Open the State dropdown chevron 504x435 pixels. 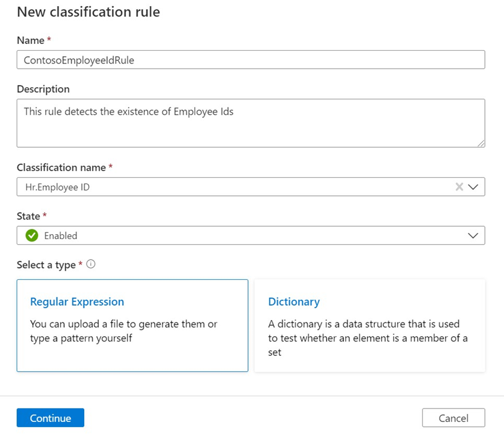pos(473,235)
